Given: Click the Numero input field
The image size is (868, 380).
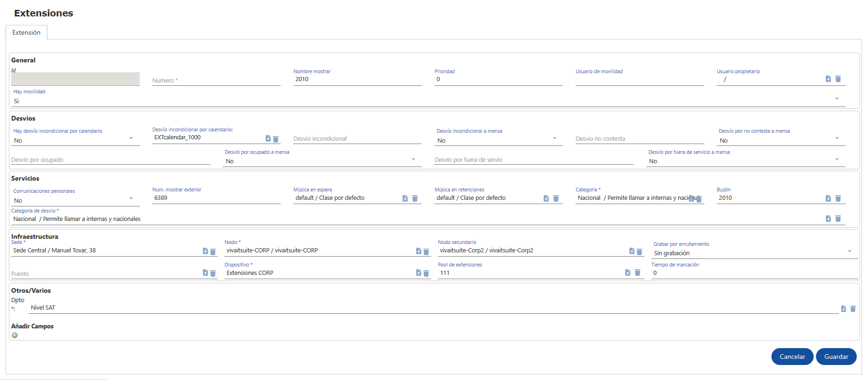Looking at the screenshot, I should [216, 81].
